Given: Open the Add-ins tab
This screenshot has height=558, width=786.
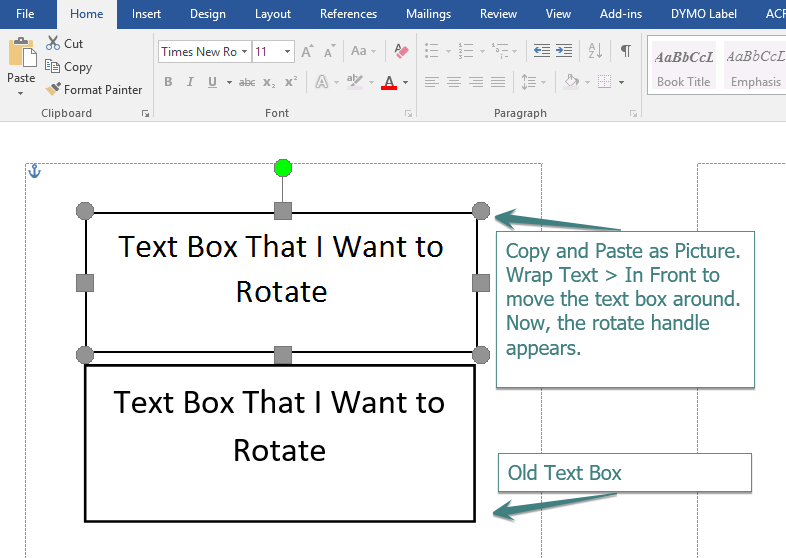Looking at the screenshot, I should [x=621, y=14].
